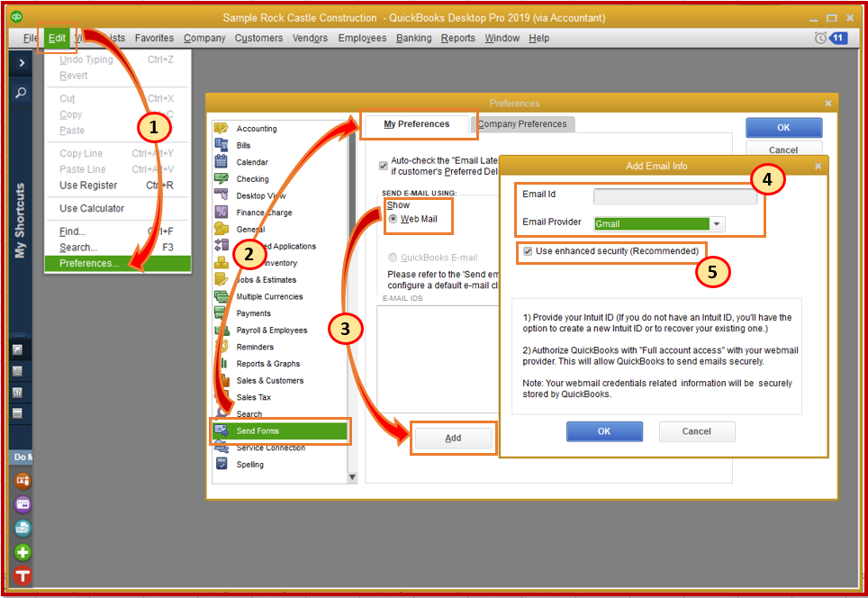Click the green plus round icon
Screen dimensions: 868x598
click(x=23, y=552)
